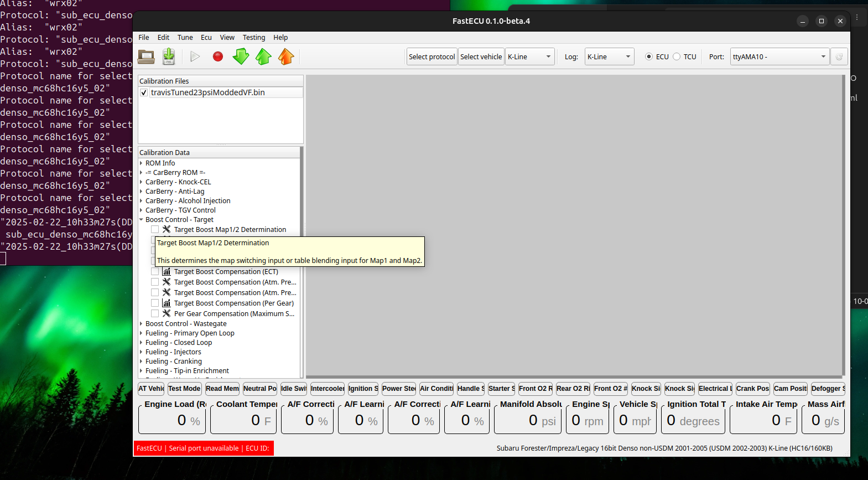The width and height of the screenshot is (868, 480).
Task: Open the Edit menu
Action: 163,38
